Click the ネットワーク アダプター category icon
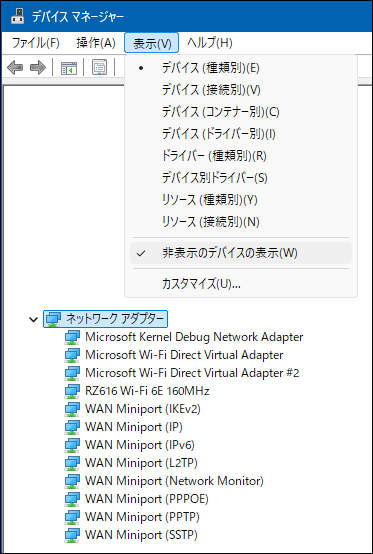The width and height of the screenshot is (373, 554). pyautogui.click(x=54, y=319)
